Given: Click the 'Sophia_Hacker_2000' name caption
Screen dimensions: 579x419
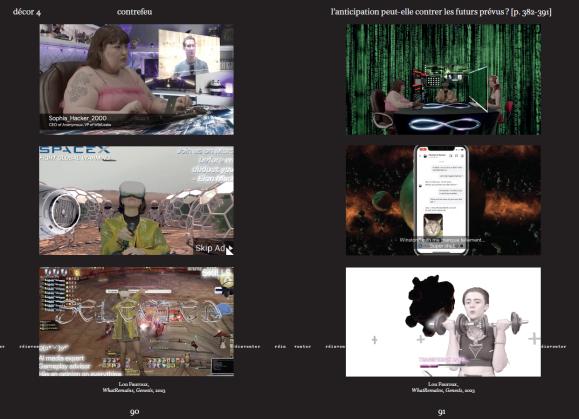Looking at the screenshot, I should tap(78, 118).
